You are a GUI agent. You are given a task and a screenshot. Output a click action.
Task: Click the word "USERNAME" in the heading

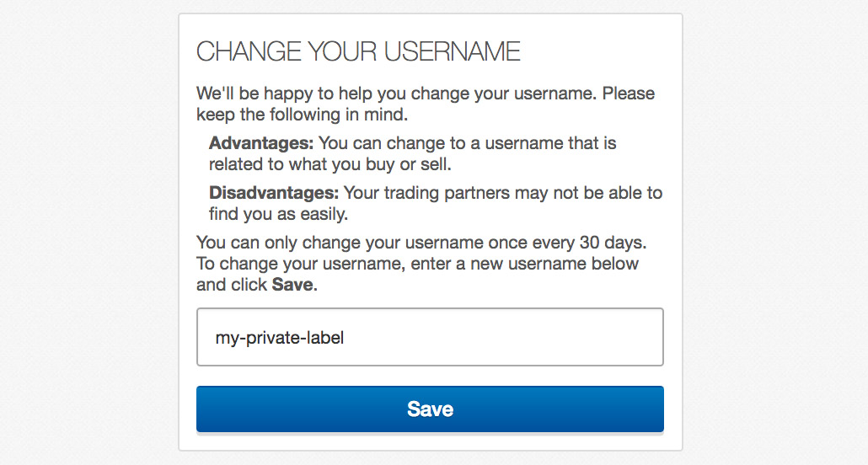(452, 51)
